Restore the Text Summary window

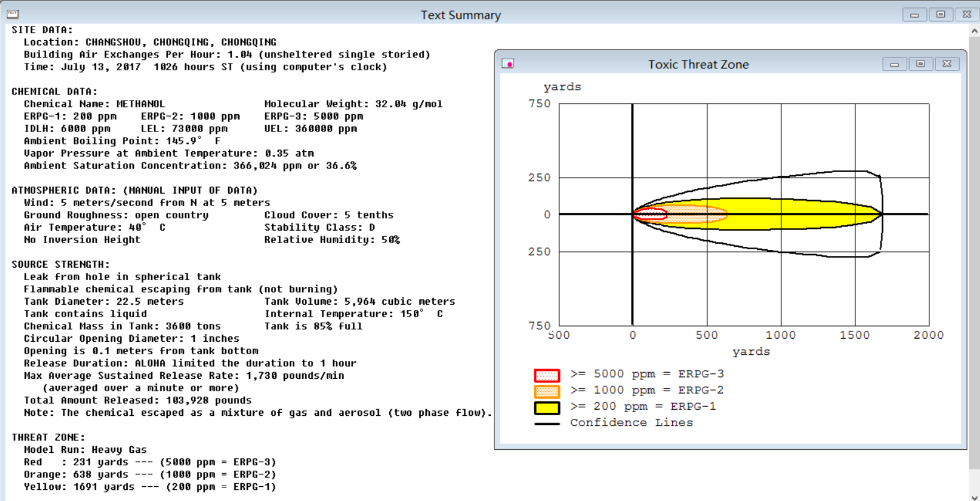(x=941, y=14)
